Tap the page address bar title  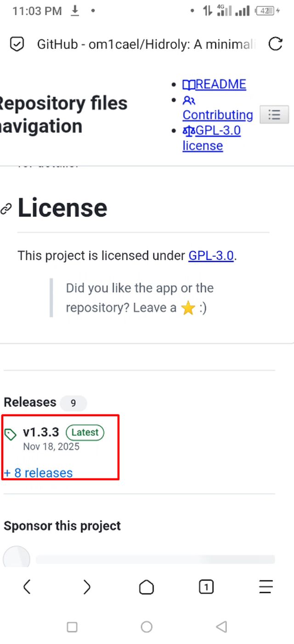tap(146, 44)
